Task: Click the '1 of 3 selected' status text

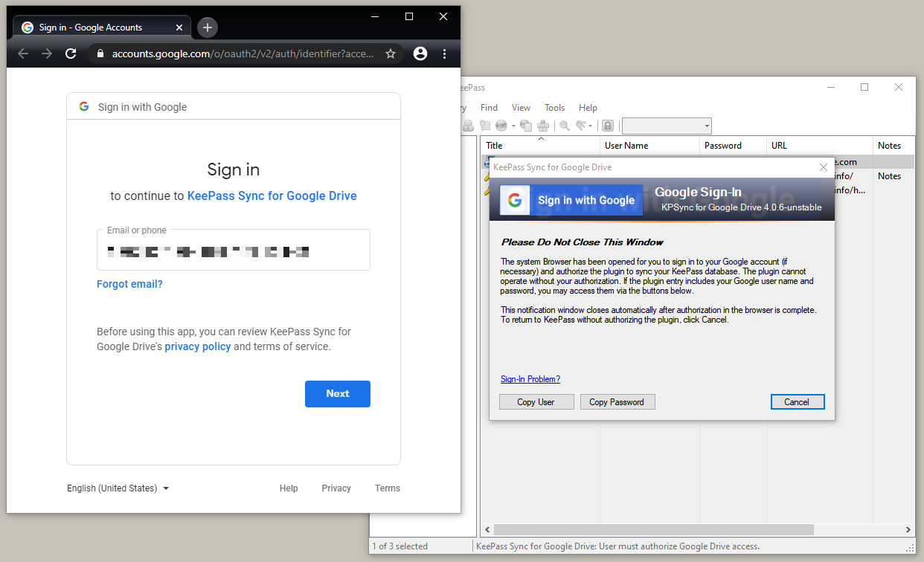Action: click(400, 546)
